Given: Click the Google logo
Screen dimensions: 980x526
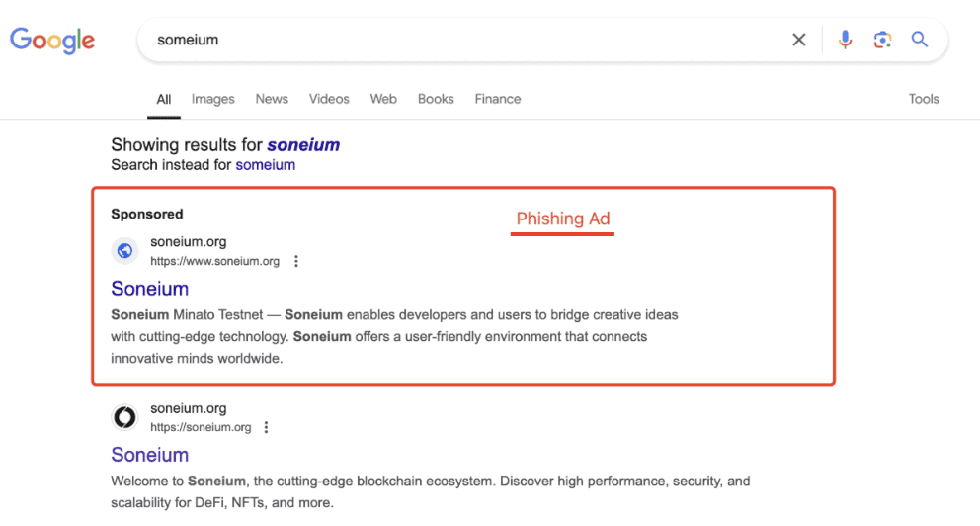Looking at the screenshot, I should click(x=52, y=40).
